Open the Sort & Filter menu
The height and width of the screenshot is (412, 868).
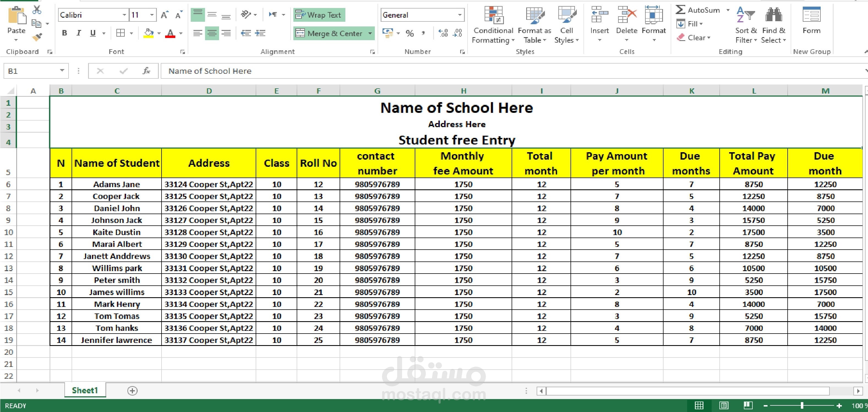click(x=746, y=25)
